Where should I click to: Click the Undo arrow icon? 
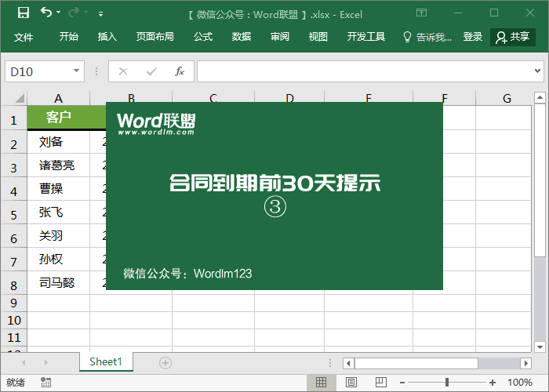[46, 13]
